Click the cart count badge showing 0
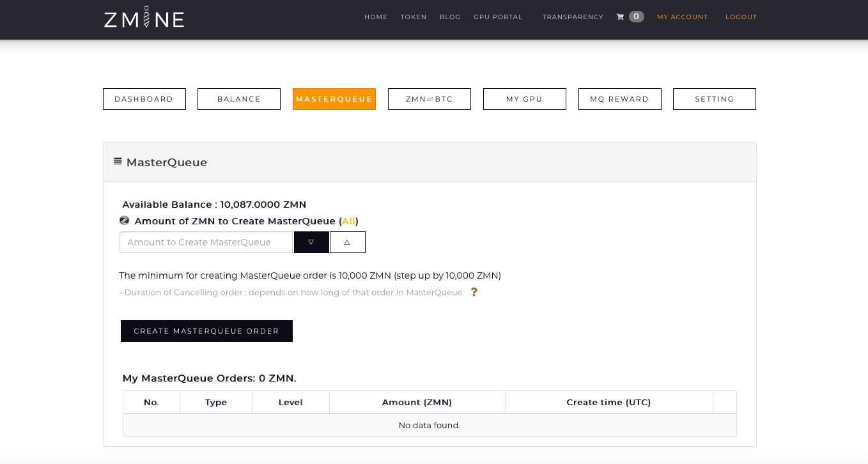Image resolution: width=868 pixels, height=464 pixels. pos(637,17)
